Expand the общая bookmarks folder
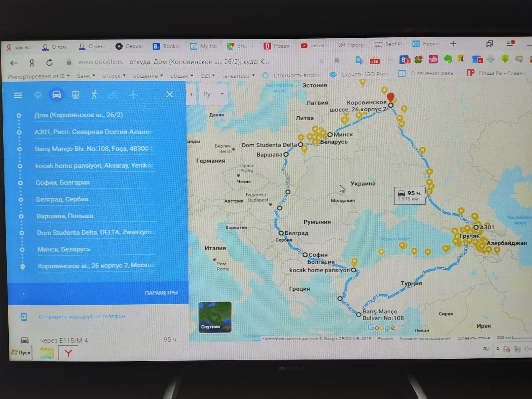 tap(181, 76)
